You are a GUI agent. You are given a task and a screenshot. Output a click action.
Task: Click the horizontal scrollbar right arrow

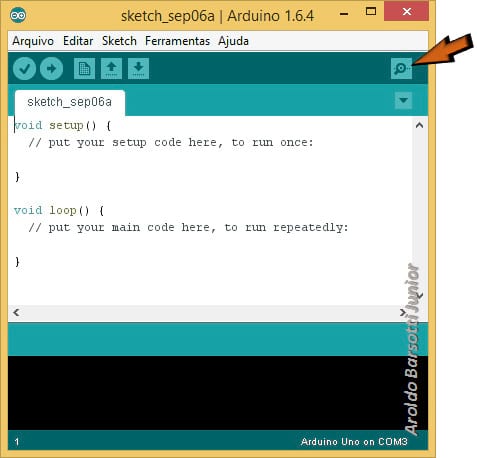(x=403, y=312)
